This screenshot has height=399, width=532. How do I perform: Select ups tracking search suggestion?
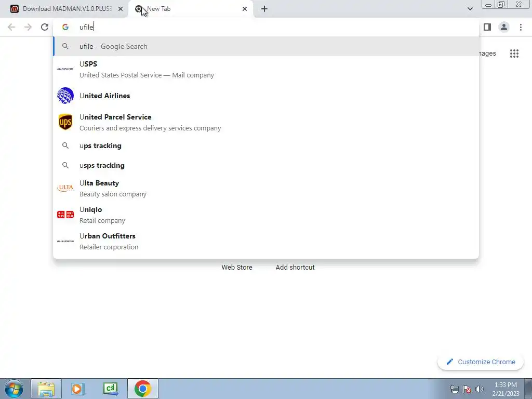[266, 145]
